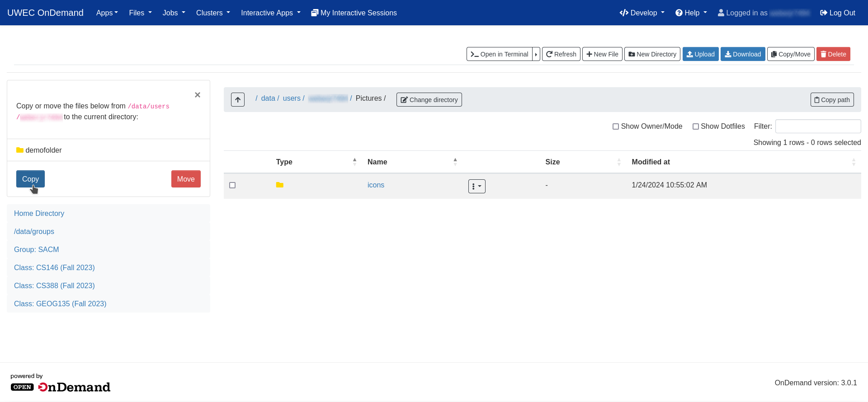Image resolution: width=868 pixels, height=402 pixels.
Task: Toggle the Show Dotfiles checkbox
Action: (x=696, y=126)
